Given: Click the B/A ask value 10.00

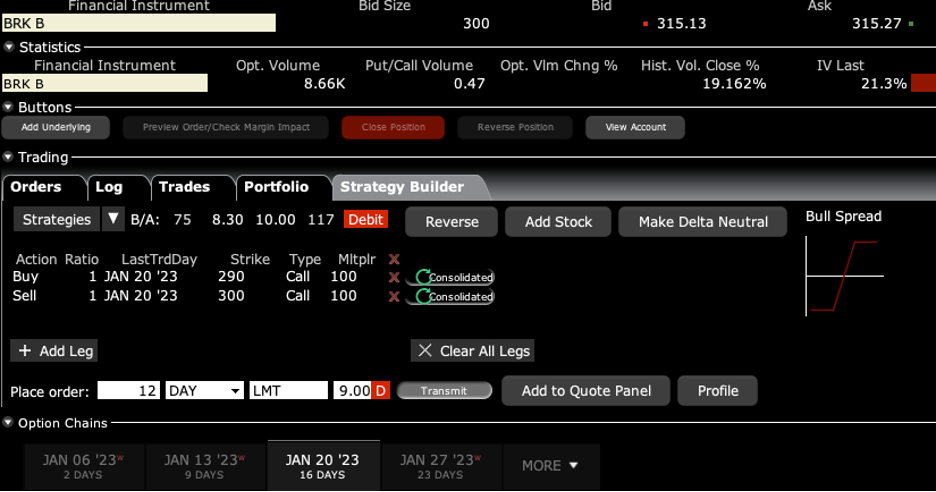Looking at the screenshot, I should click(x=275, y=219).
